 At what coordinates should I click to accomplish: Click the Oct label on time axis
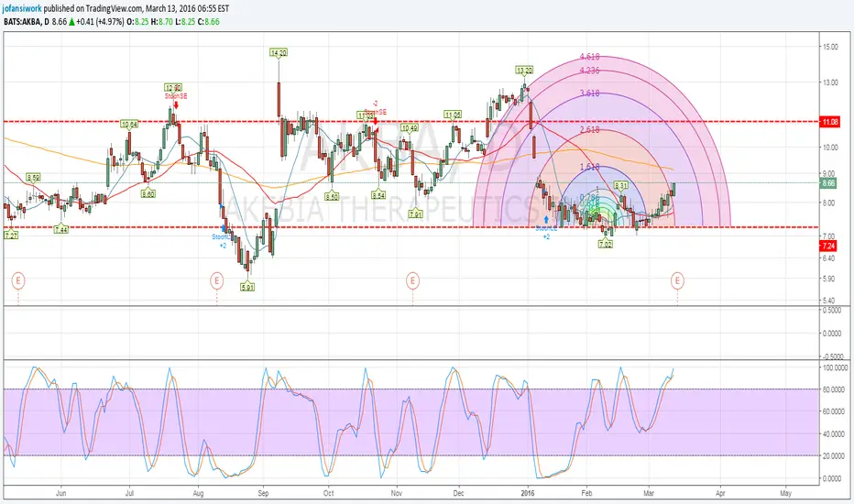tap(328, 493)
